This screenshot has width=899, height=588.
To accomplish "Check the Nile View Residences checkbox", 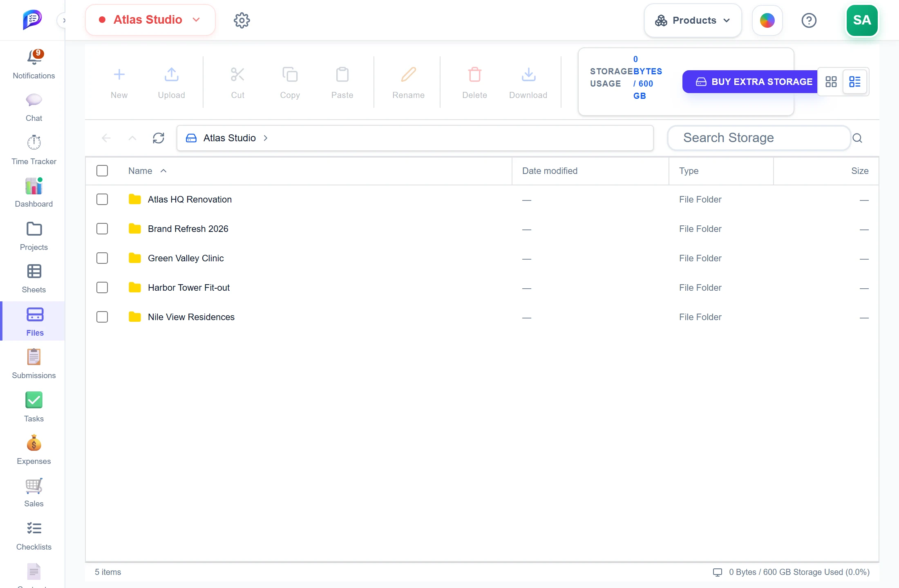I will (x=102, y=317).
